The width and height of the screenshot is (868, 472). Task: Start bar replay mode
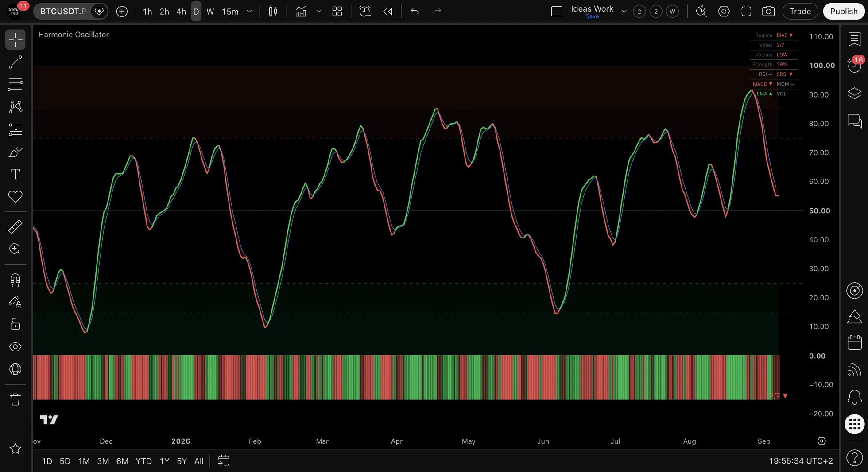pyautogui.click(x=388, y=12)
